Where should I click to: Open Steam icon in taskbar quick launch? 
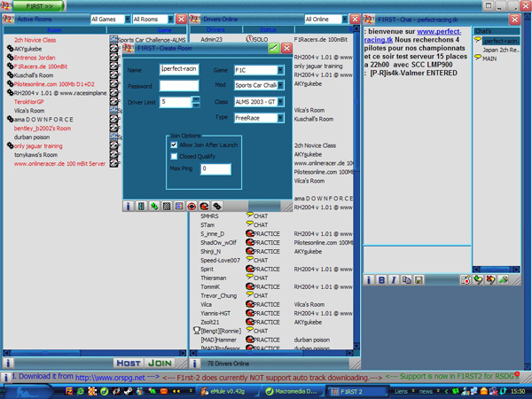(128, 391)
